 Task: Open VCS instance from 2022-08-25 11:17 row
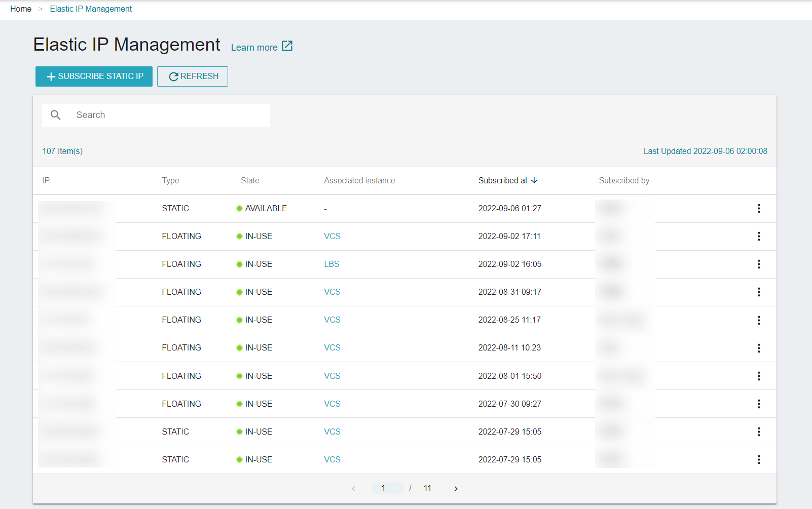coord(333,320)
